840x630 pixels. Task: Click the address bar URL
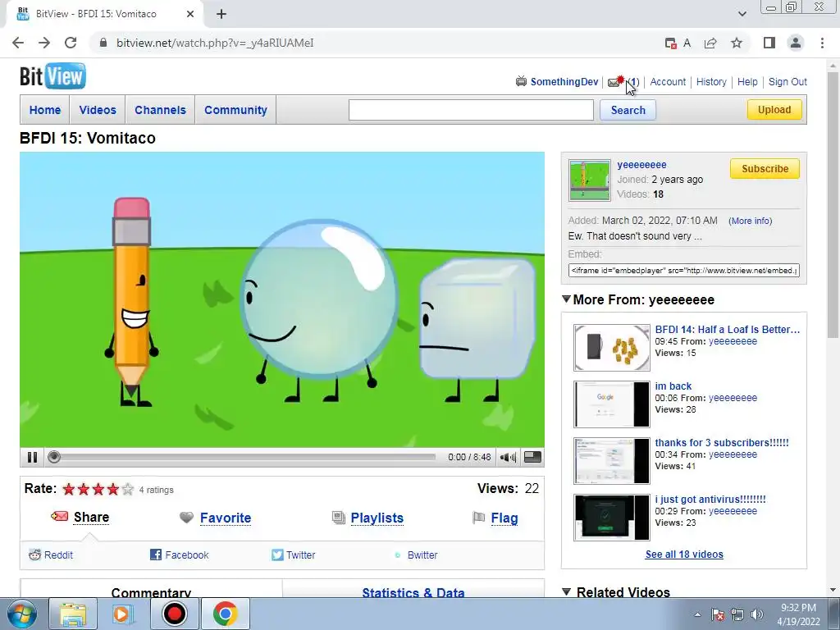(x=215, y=43)
